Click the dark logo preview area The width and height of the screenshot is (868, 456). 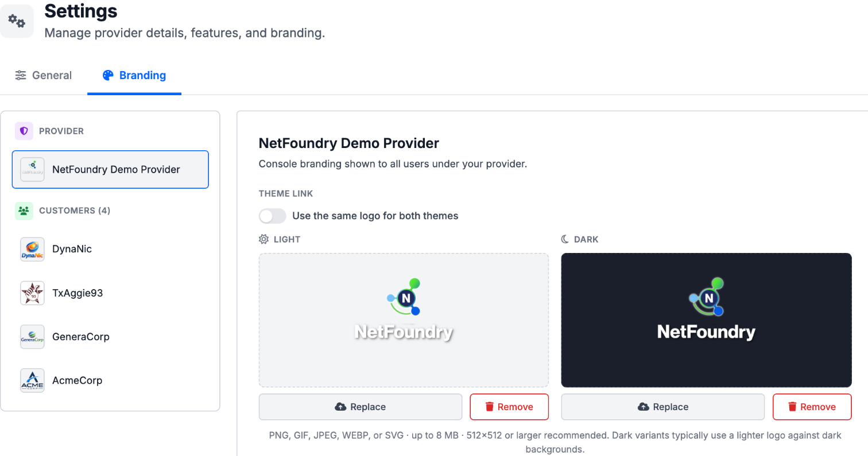(706, 320)
